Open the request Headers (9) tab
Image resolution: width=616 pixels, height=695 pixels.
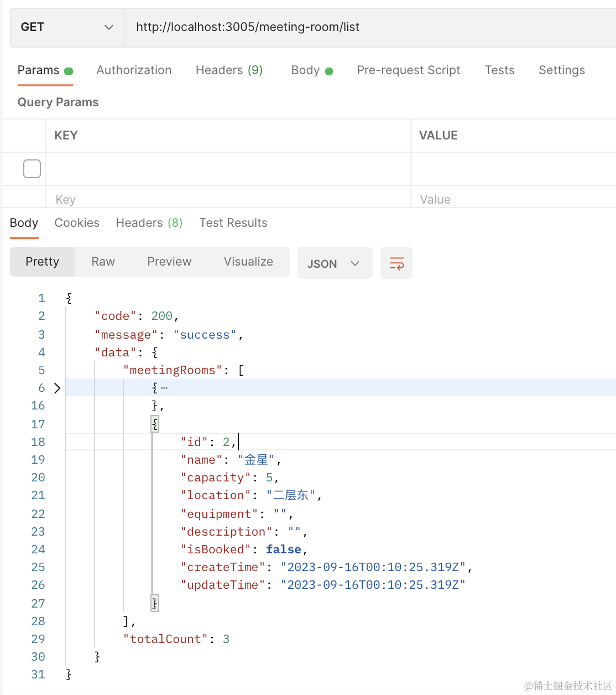(x=229, y=70)
